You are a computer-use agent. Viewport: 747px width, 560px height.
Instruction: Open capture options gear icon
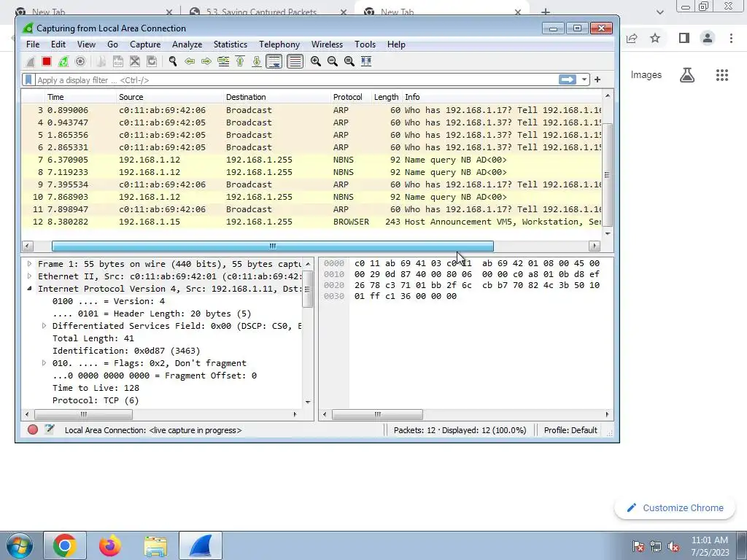coord(80,61)
